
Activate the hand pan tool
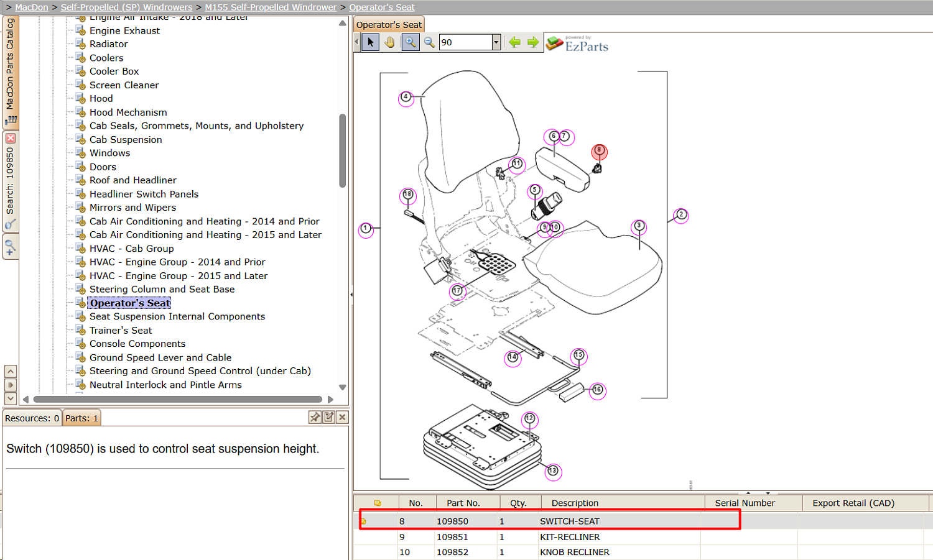click(390, 42)
